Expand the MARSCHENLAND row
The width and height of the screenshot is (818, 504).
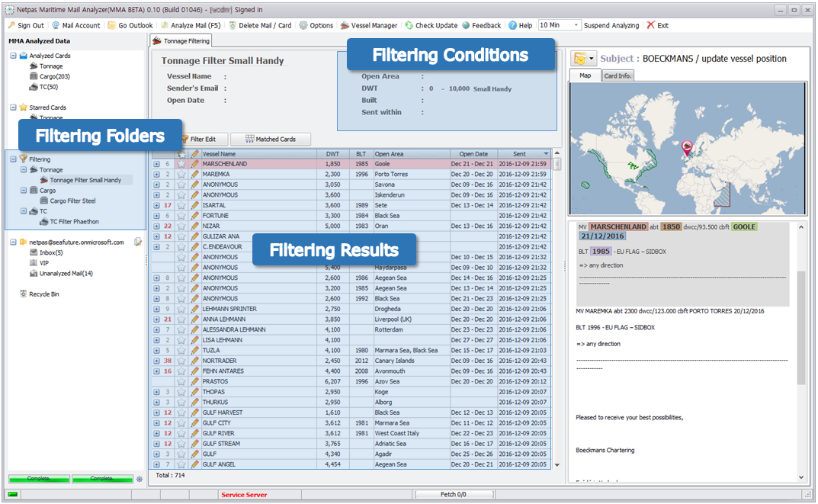click(x=156, y=164)
